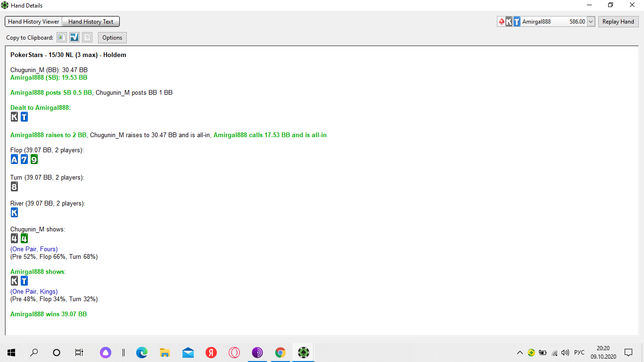The image size is (644, 362).
Task: Open Tor Browser from the taskbar
Action: coord(257,352)
